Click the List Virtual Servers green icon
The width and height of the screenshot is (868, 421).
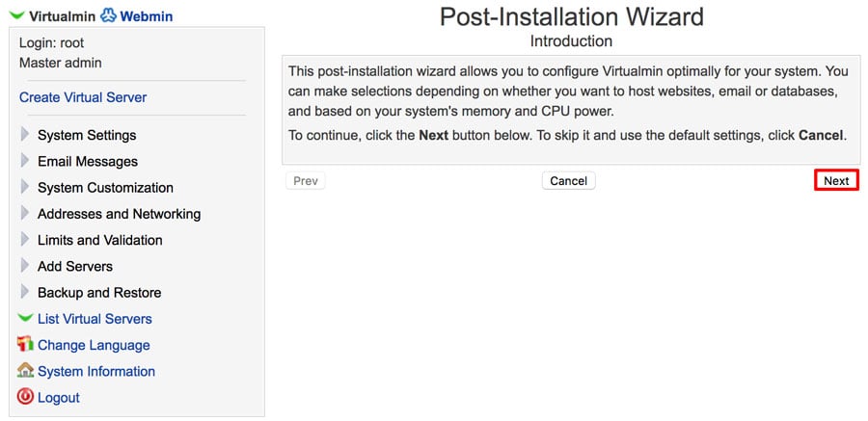[25, 319]
